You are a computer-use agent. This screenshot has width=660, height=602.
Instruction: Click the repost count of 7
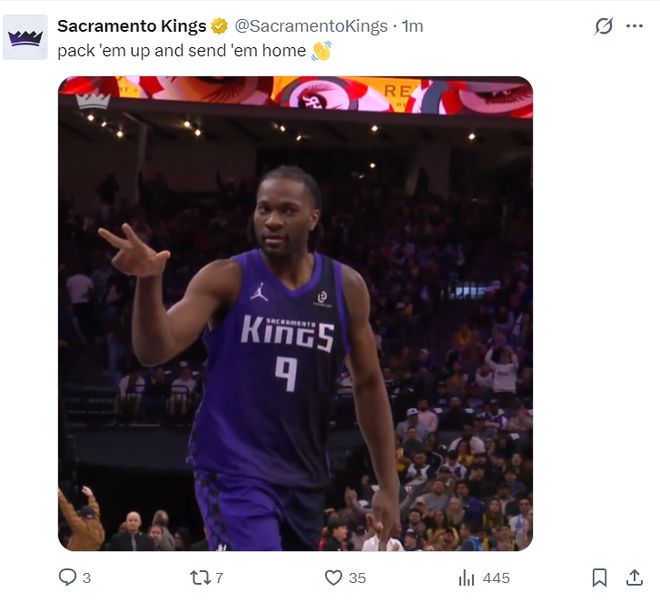tap(219, 578)
